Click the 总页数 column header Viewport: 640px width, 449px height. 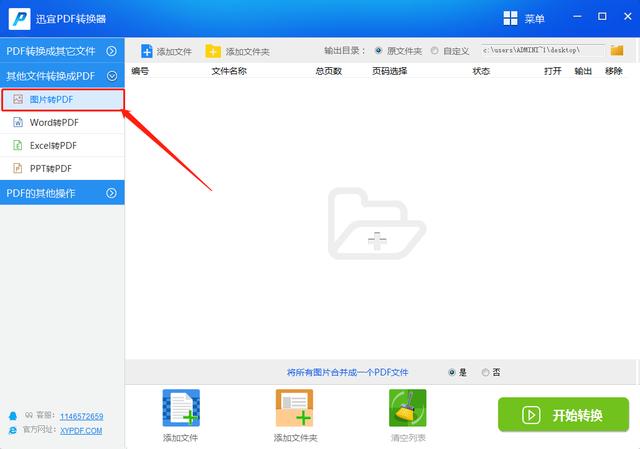[x=329, y=71]
